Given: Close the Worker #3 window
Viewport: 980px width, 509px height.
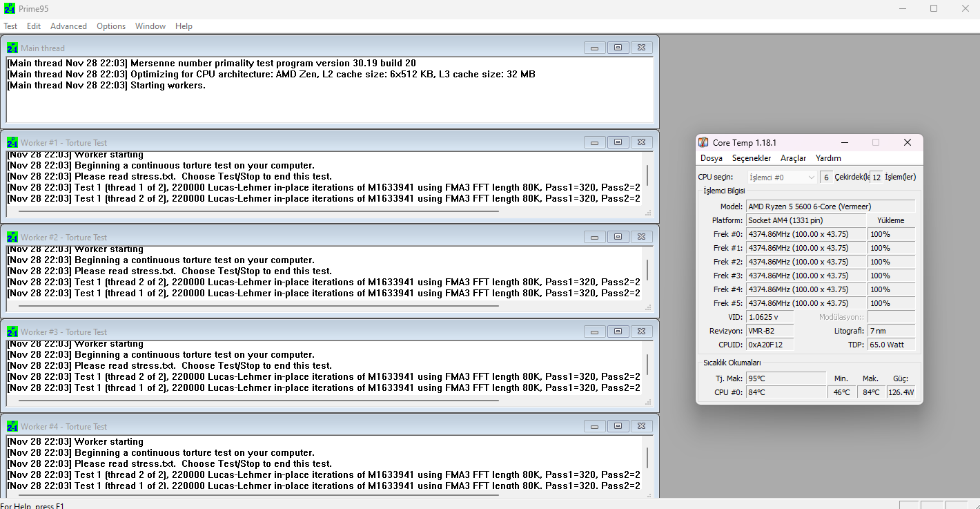Looking at the screenshot, I should pyautogui.click(x=641, y=332).
